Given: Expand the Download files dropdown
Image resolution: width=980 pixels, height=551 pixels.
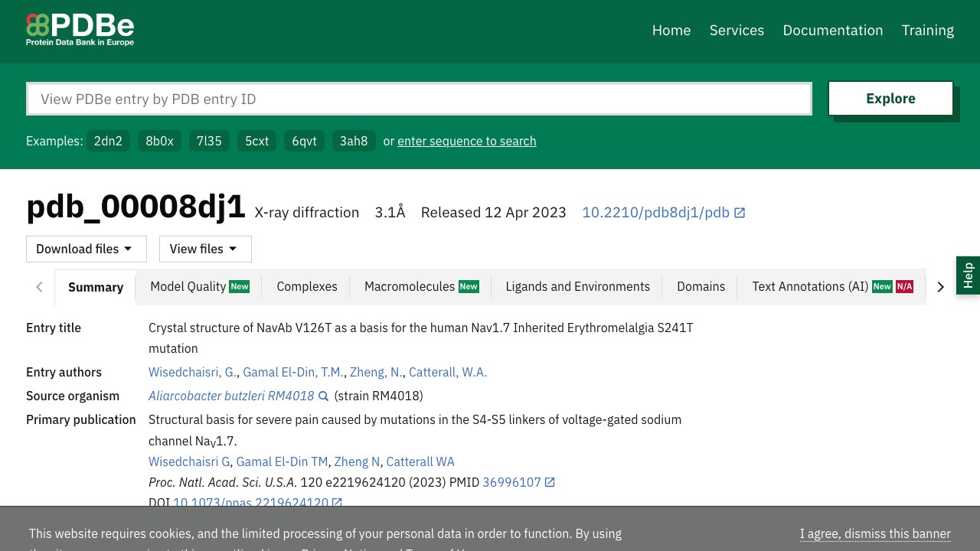Looking at the screenshot, I should (x=87, y=249).
